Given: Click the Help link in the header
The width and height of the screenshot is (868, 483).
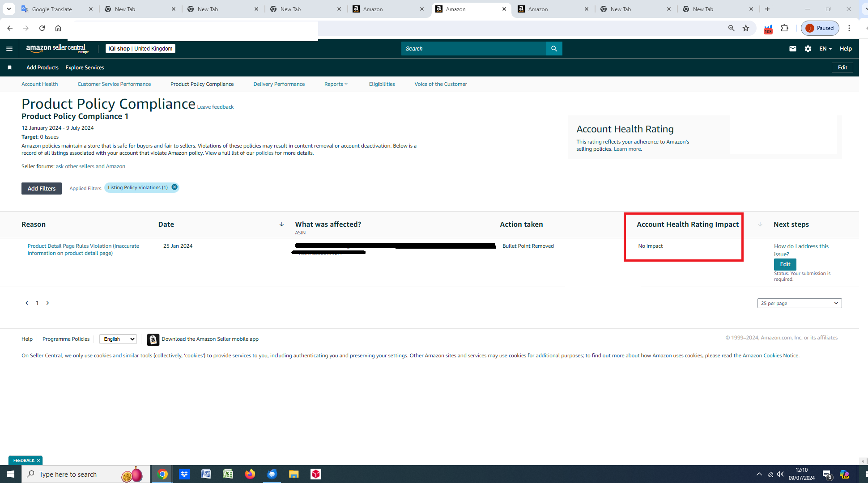Looking at the screenshot, I should pos(845,49).
